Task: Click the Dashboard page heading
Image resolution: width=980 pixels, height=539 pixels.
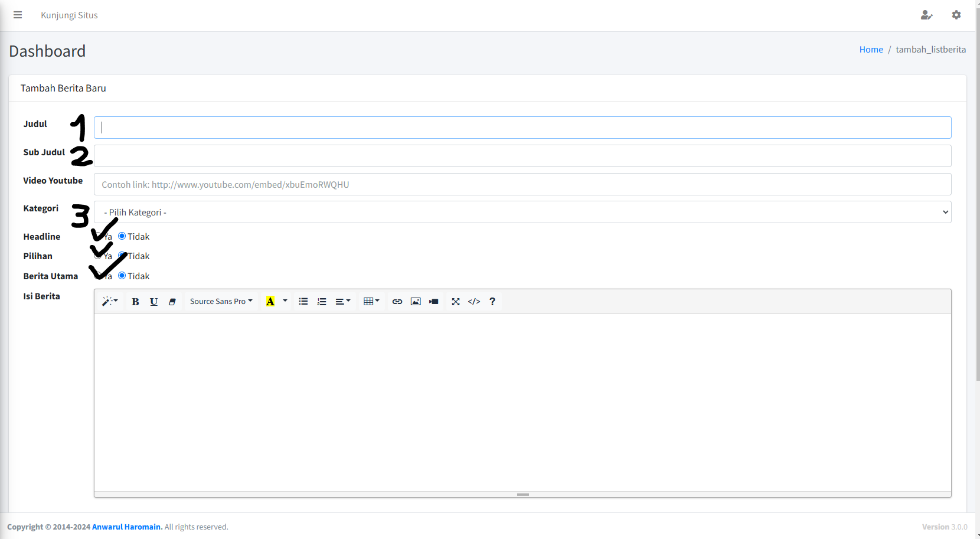Action: pyautogui.click(x=47, y=51)
